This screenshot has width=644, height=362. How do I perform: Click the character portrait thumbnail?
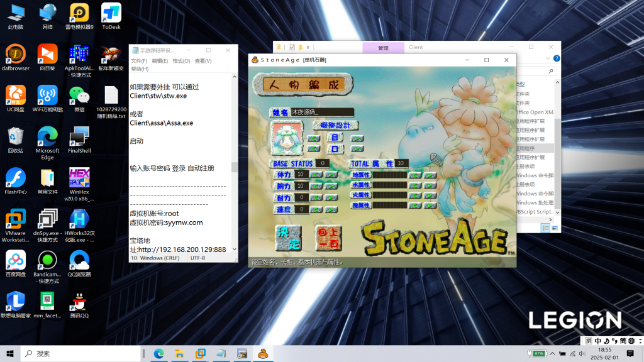tap(286, 136)
